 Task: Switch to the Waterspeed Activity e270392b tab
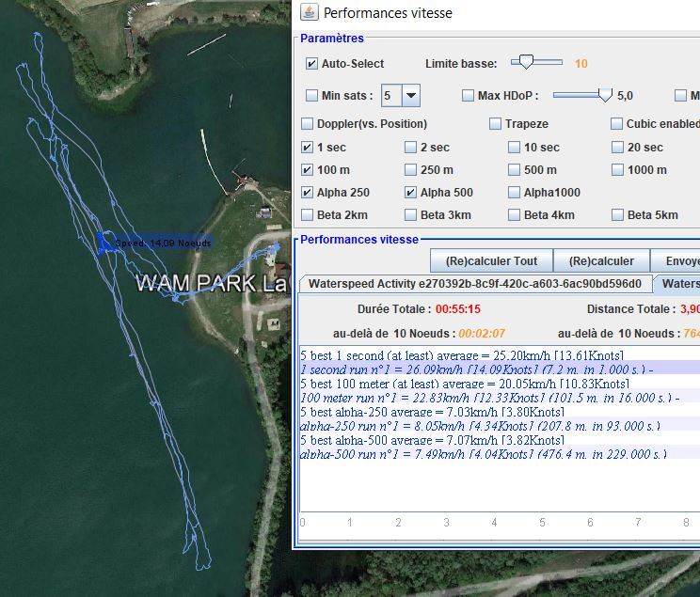tap(475, 284)
